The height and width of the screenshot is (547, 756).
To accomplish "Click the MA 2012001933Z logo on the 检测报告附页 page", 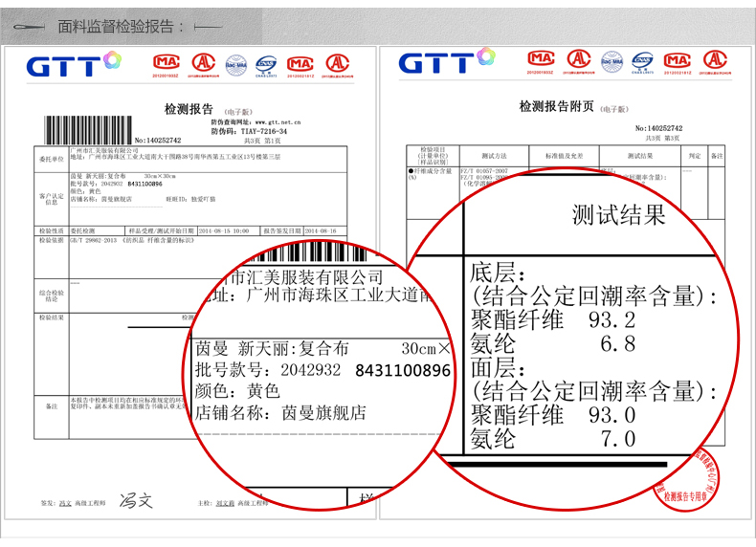I will point(541,62).
